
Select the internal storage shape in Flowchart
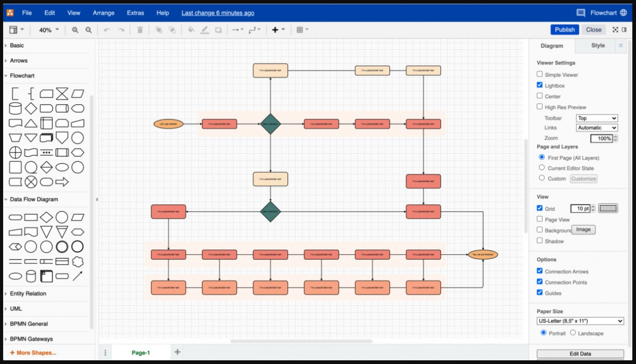[x=47, y=123]
